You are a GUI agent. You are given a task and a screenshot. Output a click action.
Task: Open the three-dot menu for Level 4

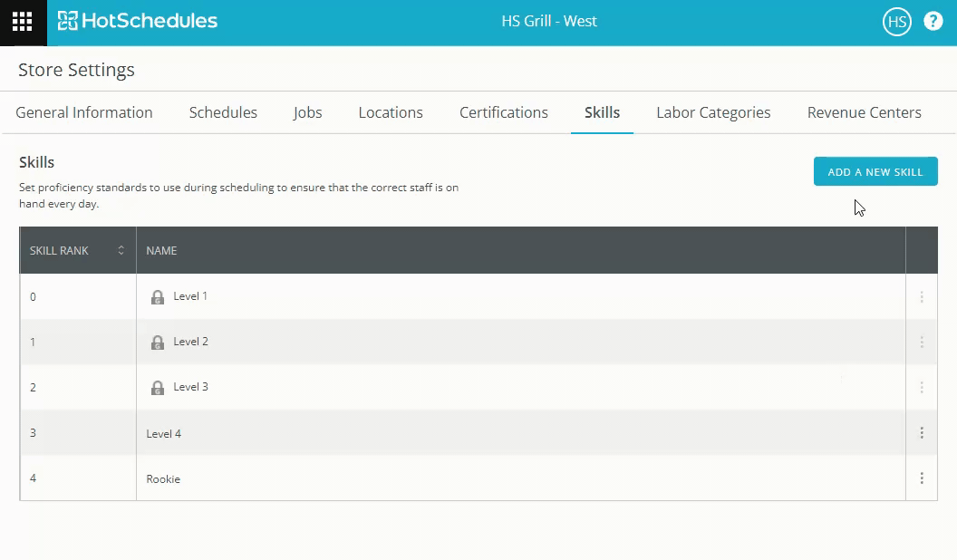pos(922,433)
